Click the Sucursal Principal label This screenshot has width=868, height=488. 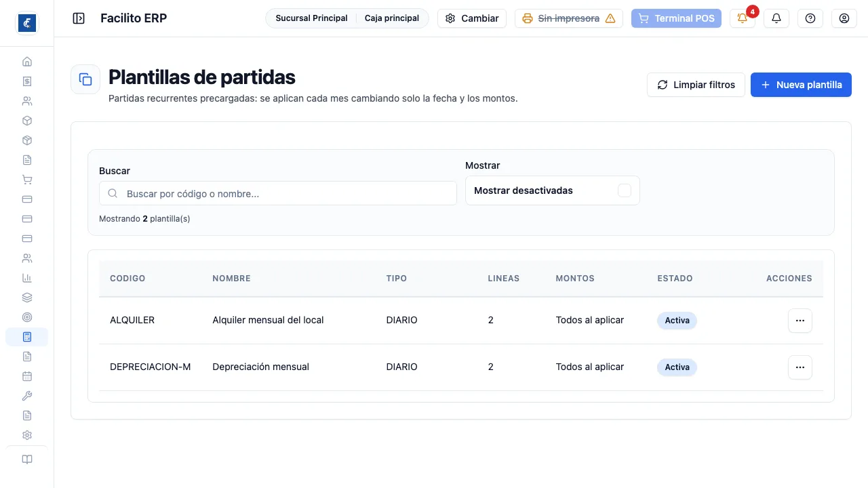(x=311, y=18)
